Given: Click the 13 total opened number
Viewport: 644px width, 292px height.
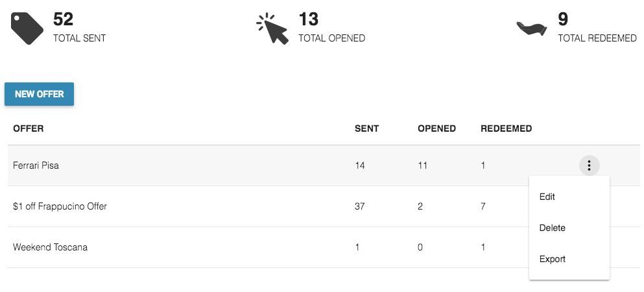Looking at the screenshot, I should (309, 19).
